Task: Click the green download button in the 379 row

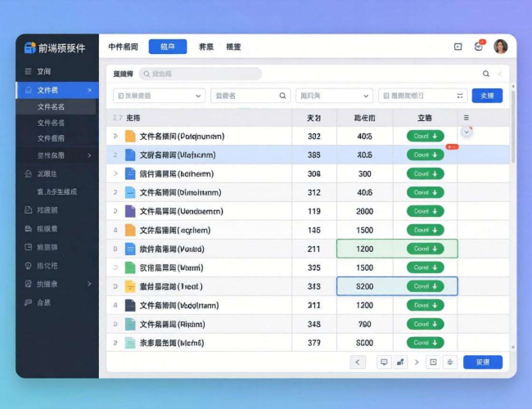Action: click(x=426, y=343)
